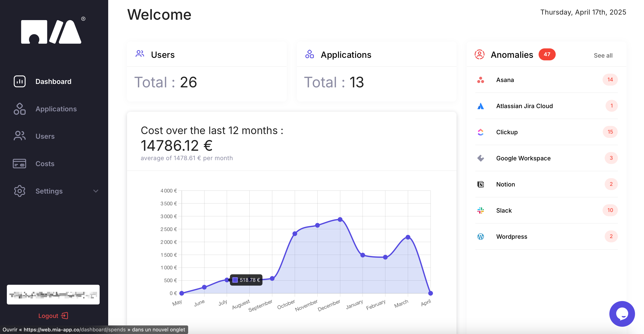Screen dimensions: 644x334
Task: Open See all anomalies
Action: (x=603, y=55)
